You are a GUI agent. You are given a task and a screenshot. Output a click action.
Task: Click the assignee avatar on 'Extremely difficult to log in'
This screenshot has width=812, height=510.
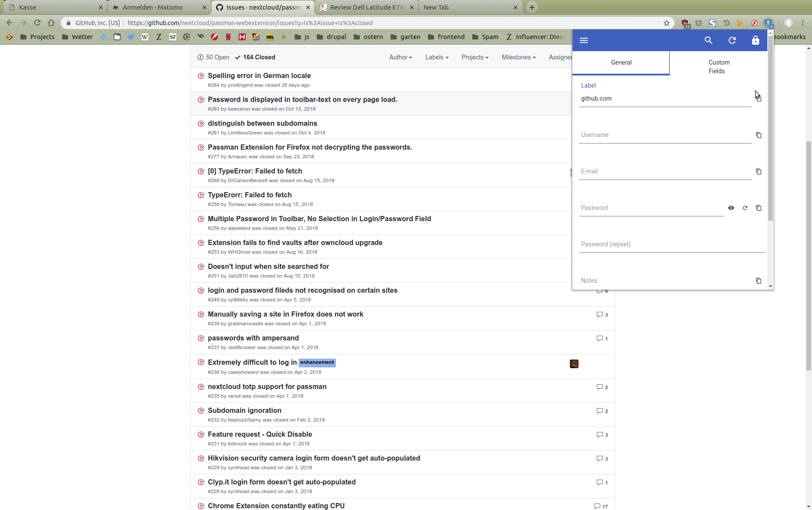pos(574,364)
